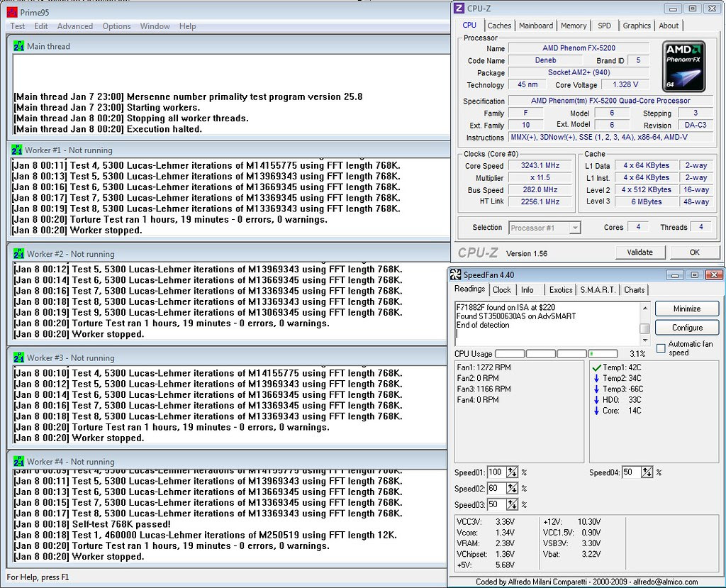726x588 pixels.
Task: Toggle the Automatic fan speed checkbox
Action: (x=661, y=348)
